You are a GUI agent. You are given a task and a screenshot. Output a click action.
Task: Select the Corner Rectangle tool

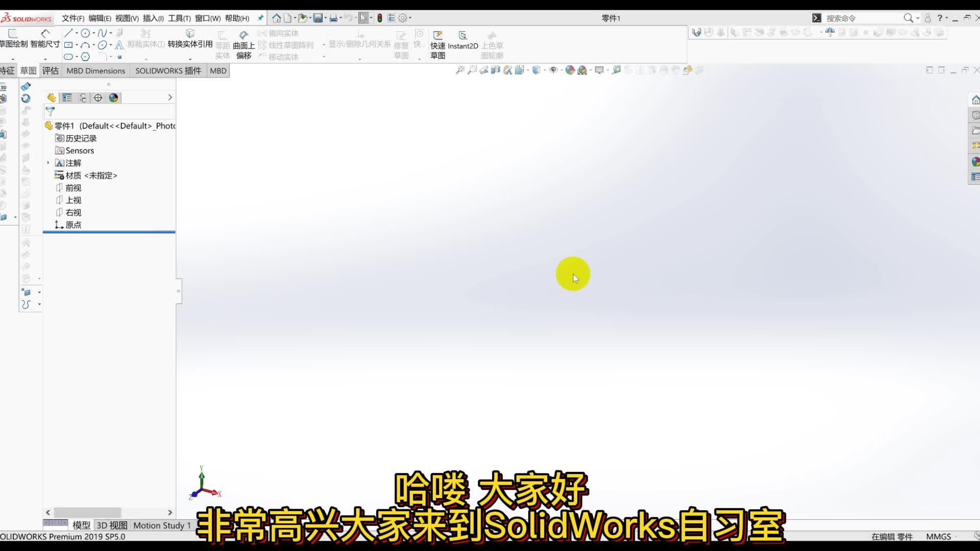tap(68, 45)
